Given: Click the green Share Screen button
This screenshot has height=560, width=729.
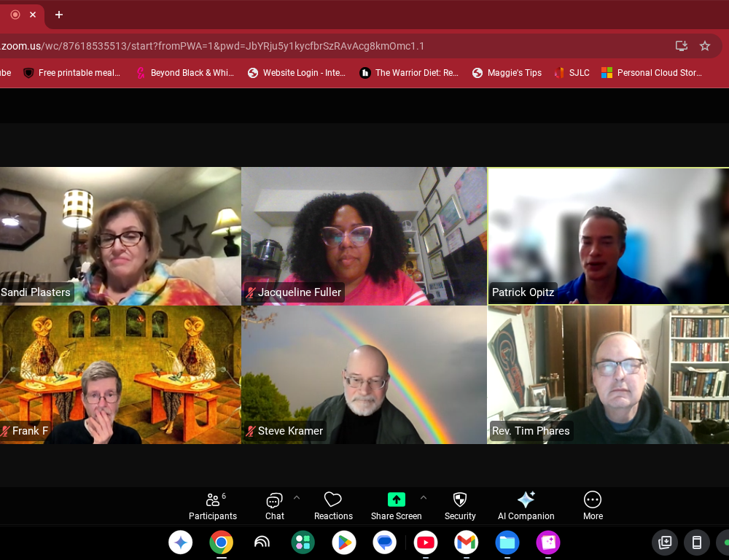Looking at the screenshot, I should pyautogui.click(x=396, y=505).
